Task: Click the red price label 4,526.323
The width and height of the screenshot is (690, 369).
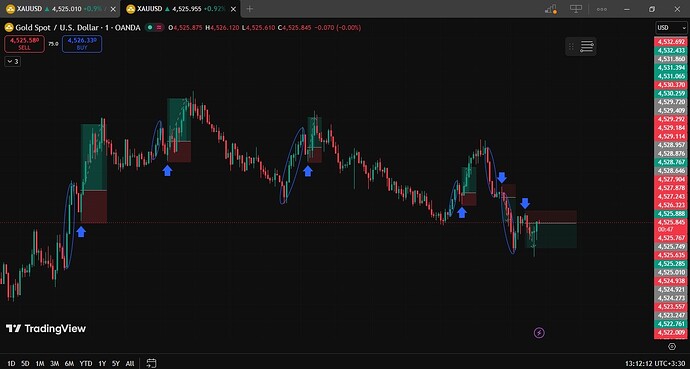Action: [671, 205]
